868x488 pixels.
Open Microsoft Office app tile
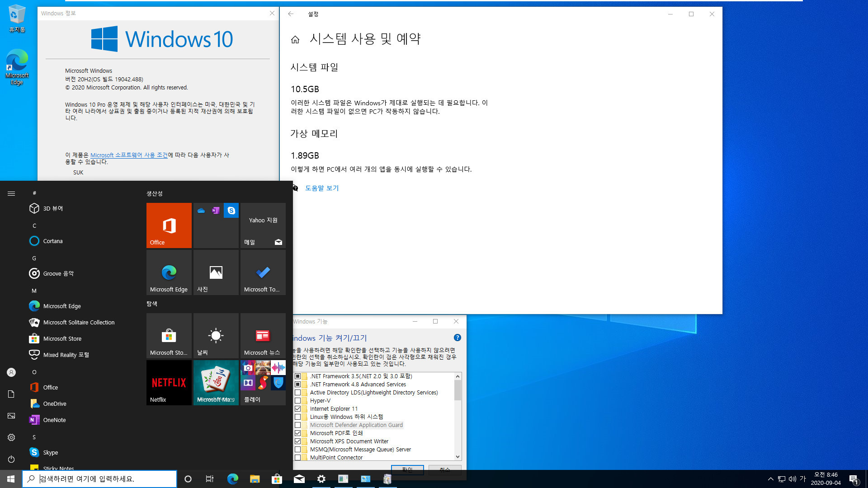[169, 225]
